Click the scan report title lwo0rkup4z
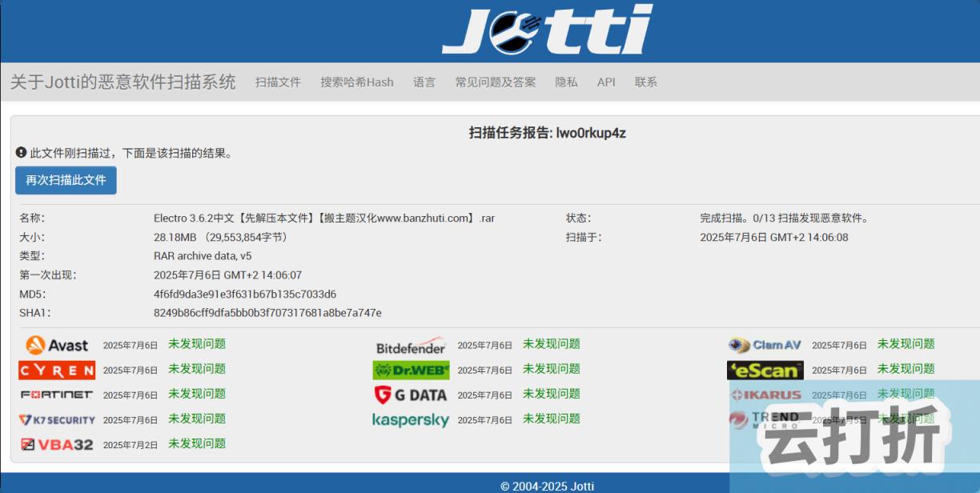The height and width of the screenshot is (493, 980). click(x=547, y=133)
